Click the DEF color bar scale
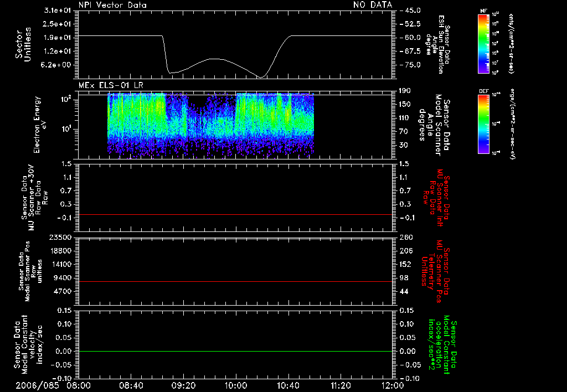Viewport: 567px width, 392px height. [483, 124]
